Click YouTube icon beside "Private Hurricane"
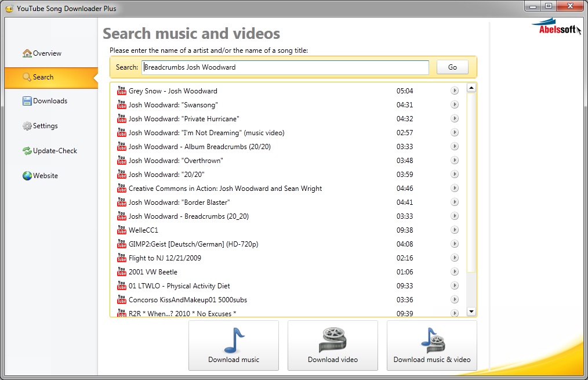588x380 pixels. pos(122,118)
